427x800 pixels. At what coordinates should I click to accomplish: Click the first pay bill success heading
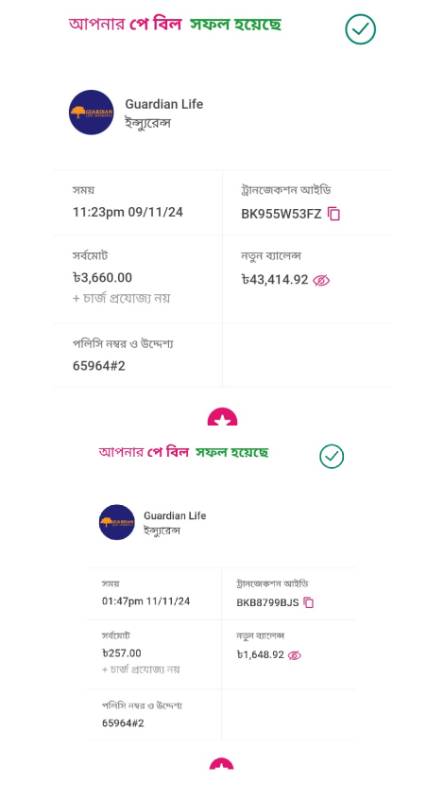(174, 24)
